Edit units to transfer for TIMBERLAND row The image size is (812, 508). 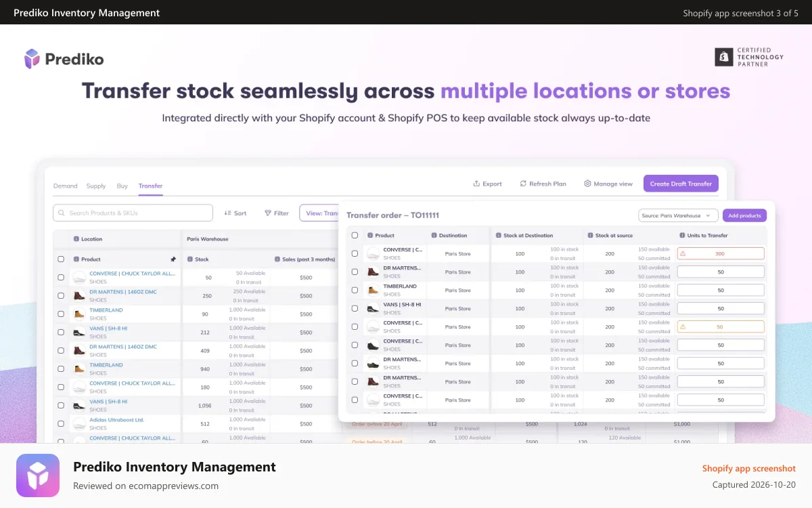tap(721, 290)
